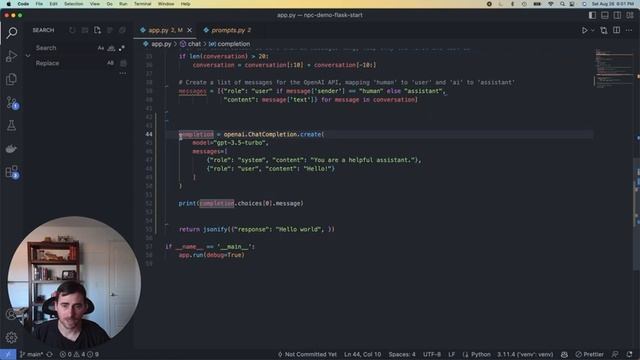Open the Docker view
The height and width of the screenshot is (360, 640).
[x=11, y=149]
